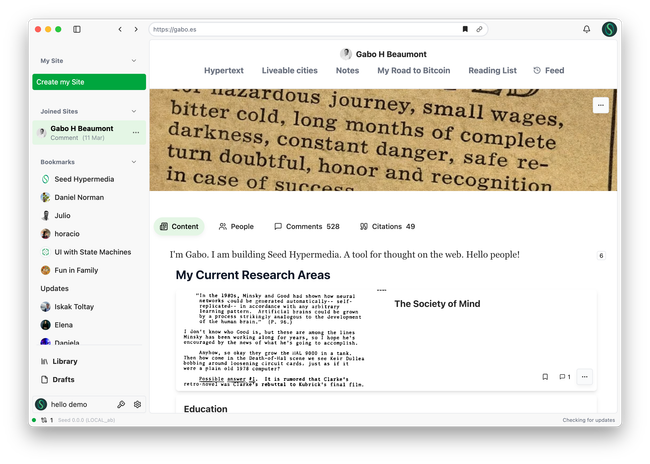650x464 pixels.
Task: Collapse the My Site section
Action: tap(134, 61)
